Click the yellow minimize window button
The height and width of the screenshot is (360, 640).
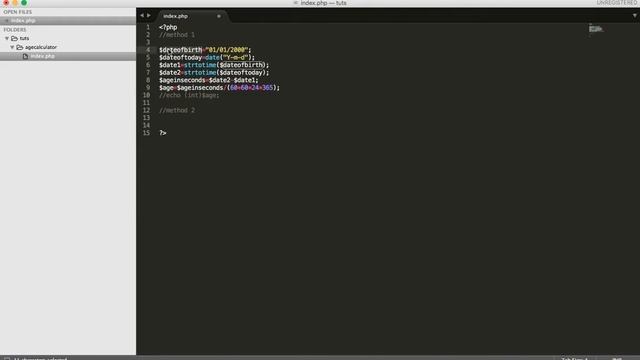15,2
